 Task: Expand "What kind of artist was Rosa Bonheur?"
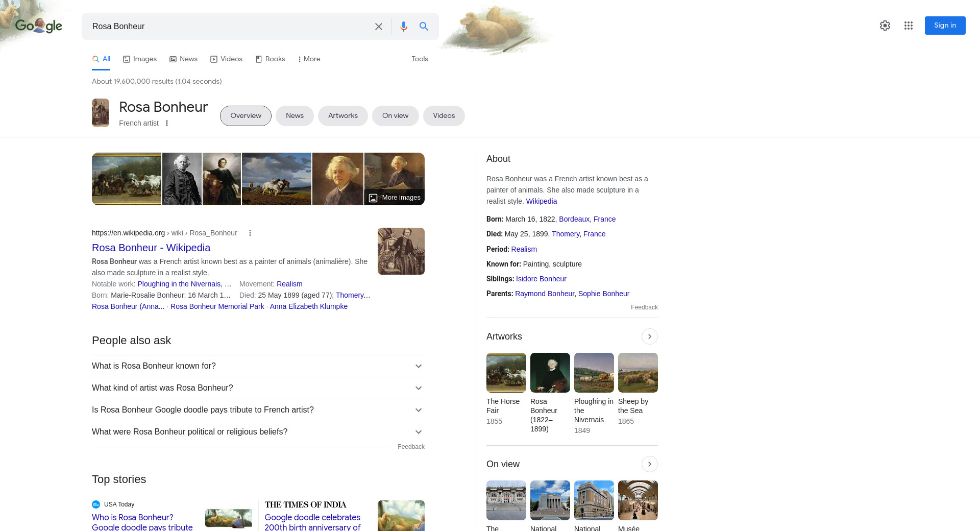[258, 388]
